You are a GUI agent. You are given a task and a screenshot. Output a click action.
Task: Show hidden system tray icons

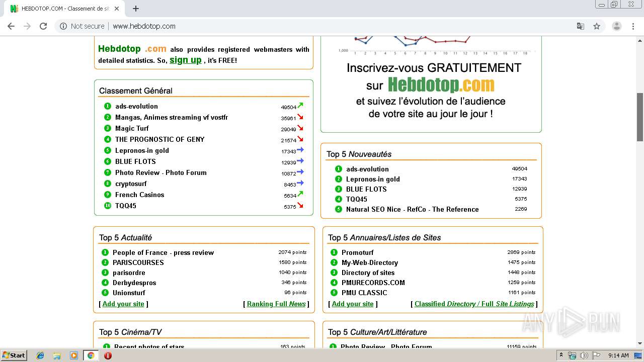tap(561, 355)
